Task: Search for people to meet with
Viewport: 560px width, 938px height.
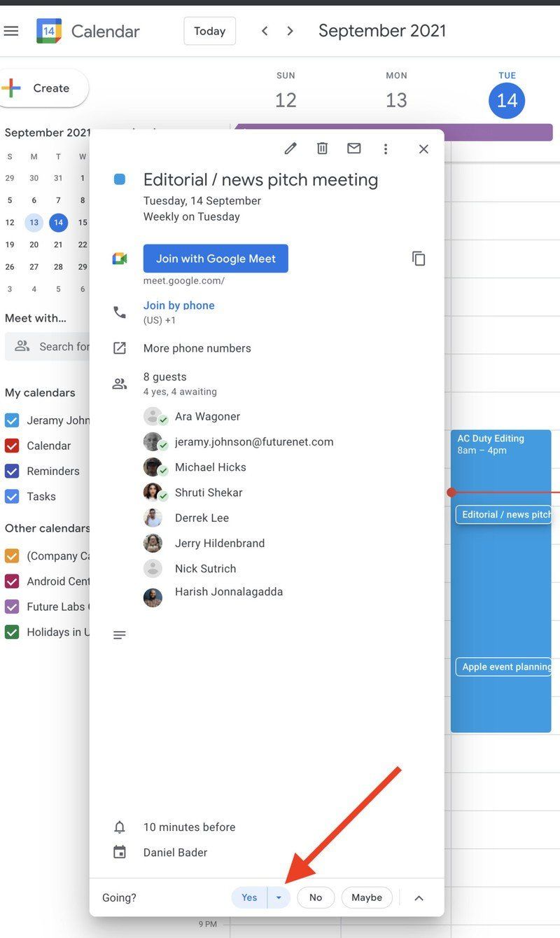Action: tap(48, 346)
